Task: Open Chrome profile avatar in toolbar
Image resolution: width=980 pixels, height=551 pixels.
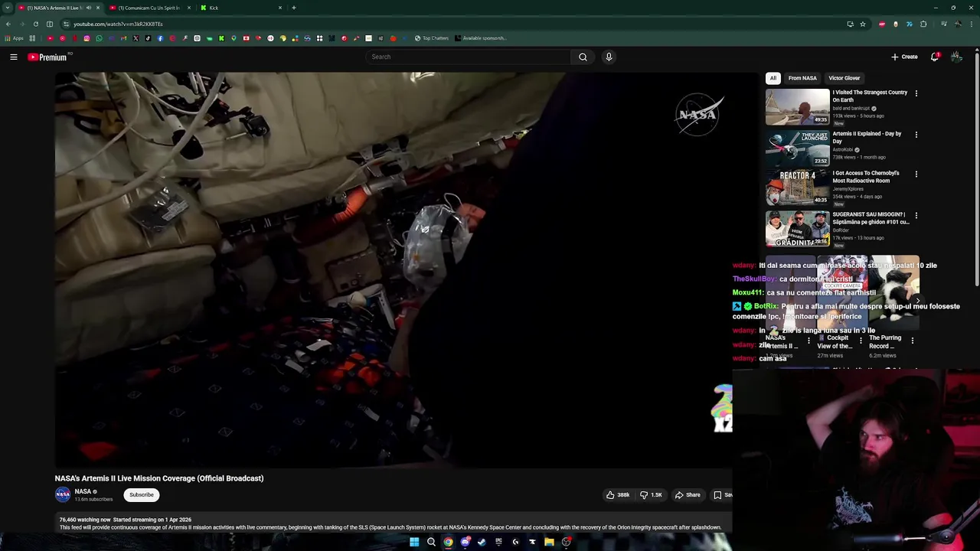Action: click(959, 24)
